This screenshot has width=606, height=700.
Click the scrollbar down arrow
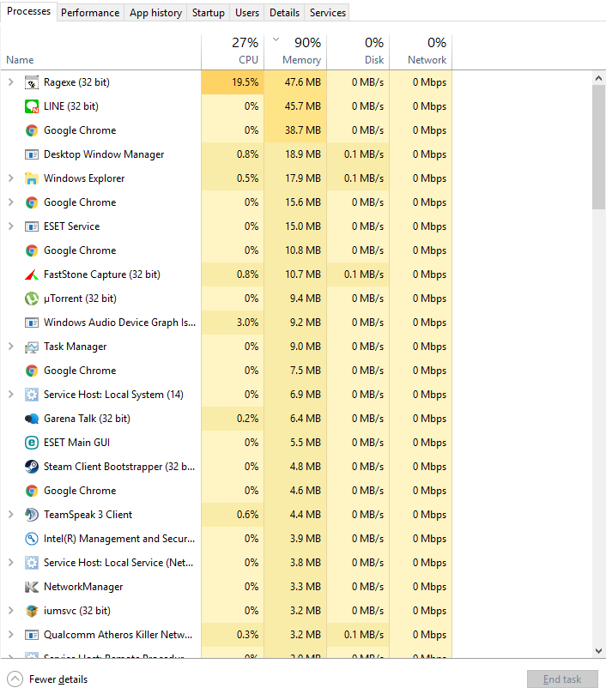tap(598, 651)
